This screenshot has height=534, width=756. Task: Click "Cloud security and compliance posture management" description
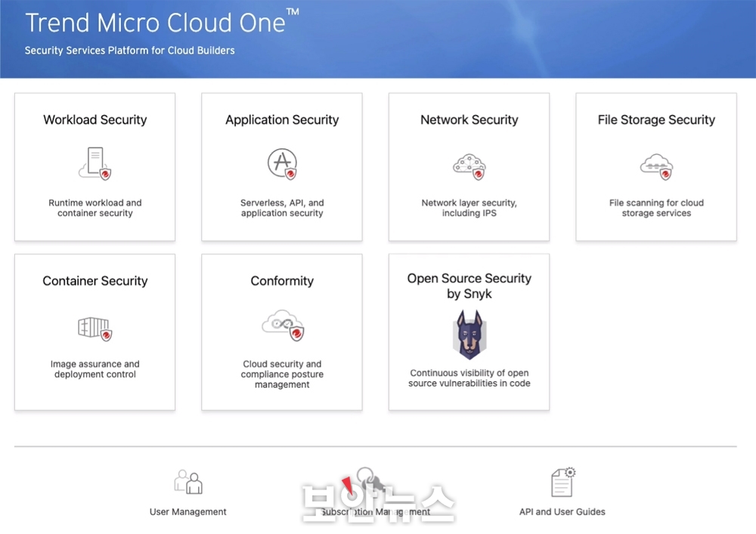(282, 374)
